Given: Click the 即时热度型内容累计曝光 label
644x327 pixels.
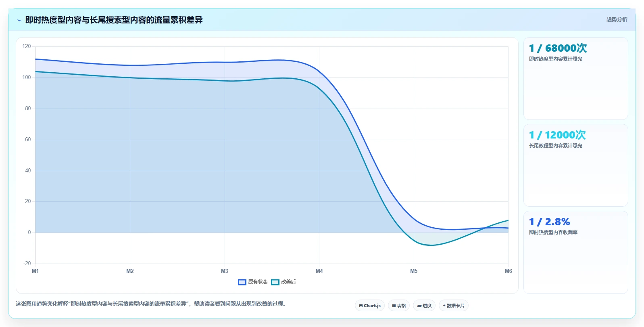Looking at the screenshot, I should [x=556, y=59].
